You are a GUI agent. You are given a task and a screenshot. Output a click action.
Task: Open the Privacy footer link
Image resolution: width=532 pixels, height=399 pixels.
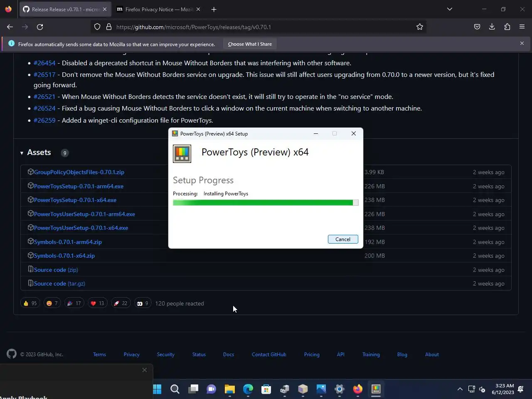coord(131,355)
